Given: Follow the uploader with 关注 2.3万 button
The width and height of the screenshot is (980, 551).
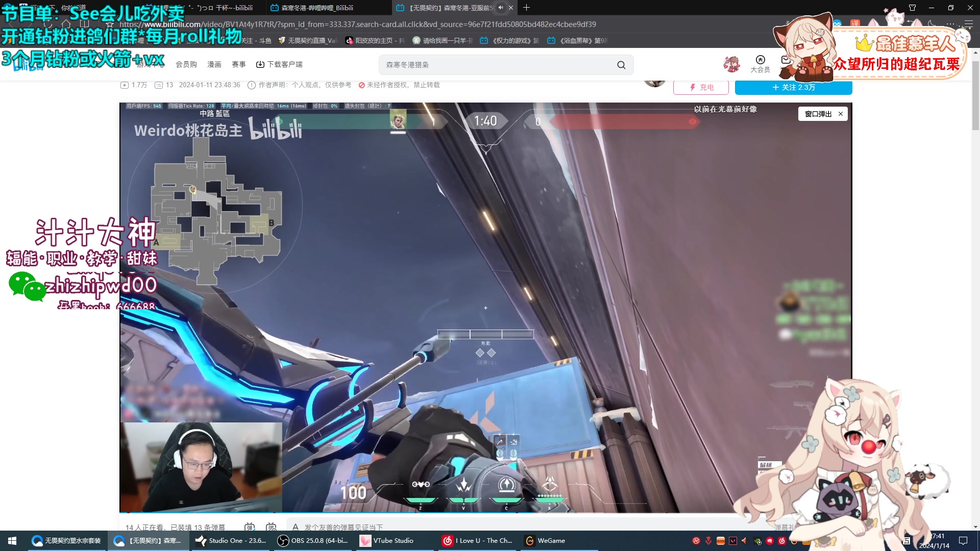Looking at the screenshot, I should coord(793,87).
